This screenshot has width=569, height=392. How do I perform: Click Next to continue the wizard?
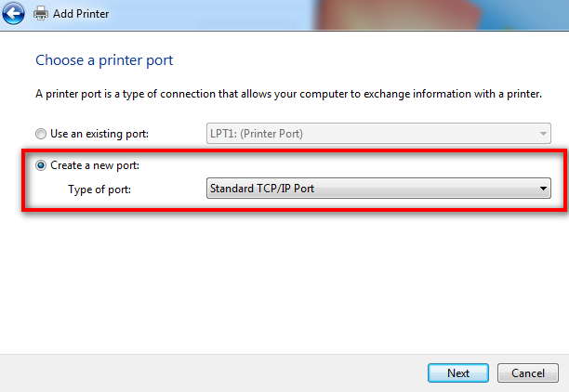(x=458, y=372)
